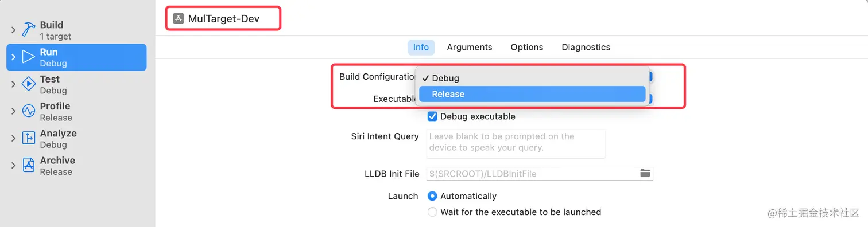Image resolution: width=868 pixels, height=227 pixels.
Task: Click folder icon in LLDB Init File field
Action: 645,173
